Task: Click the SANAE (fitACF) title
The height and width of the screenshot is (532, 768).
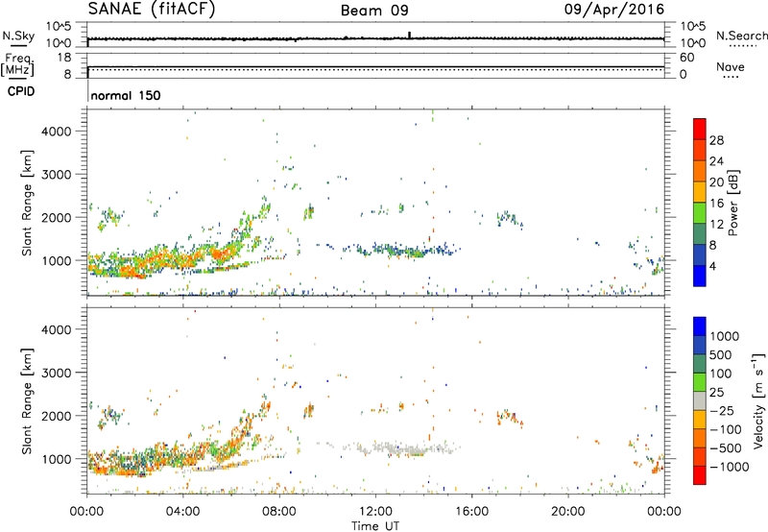Action: click(152, 9)
